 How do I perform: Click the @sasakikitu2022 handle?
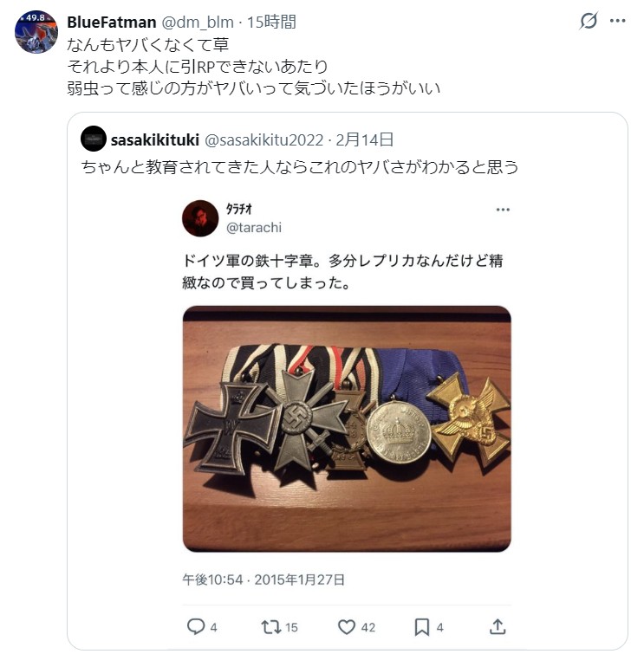click(x=263, y=139)
